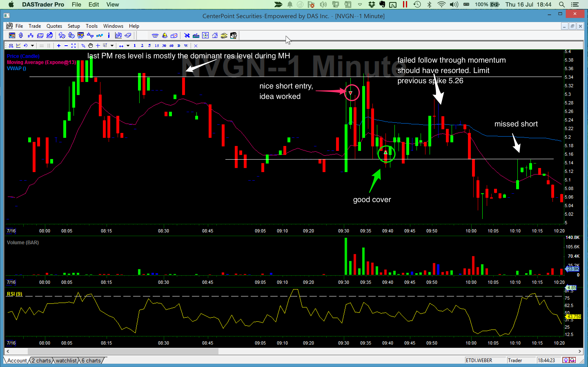Zoom in chart with plus icon
The height and width of the screenshot is (367, 588).
[59, 46]
